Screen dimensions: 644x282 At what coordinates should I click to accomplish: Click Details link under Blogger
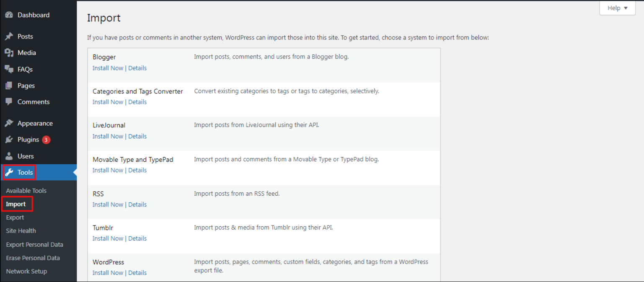point(137,68)
